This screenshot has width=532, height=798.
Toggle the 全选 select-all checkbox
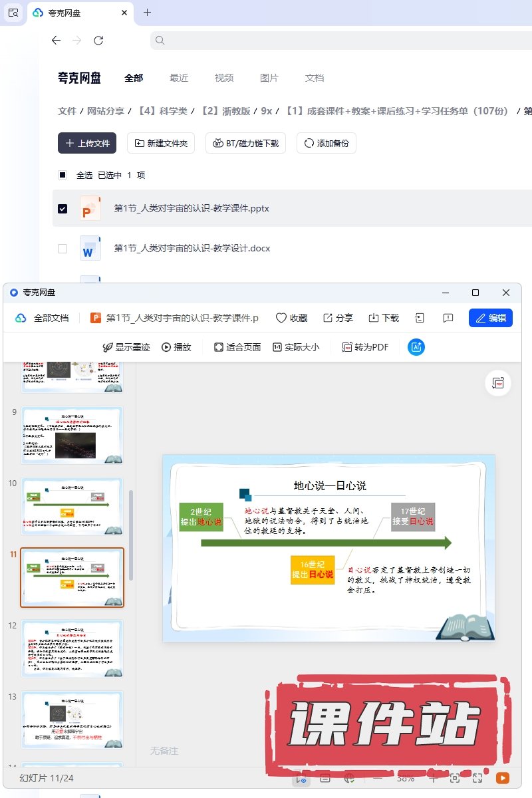[x=63, y=176]
